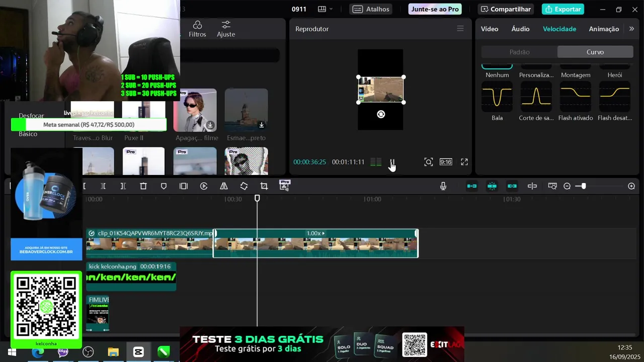Open the Reprodutor panel menu

(x=460, y=29)
